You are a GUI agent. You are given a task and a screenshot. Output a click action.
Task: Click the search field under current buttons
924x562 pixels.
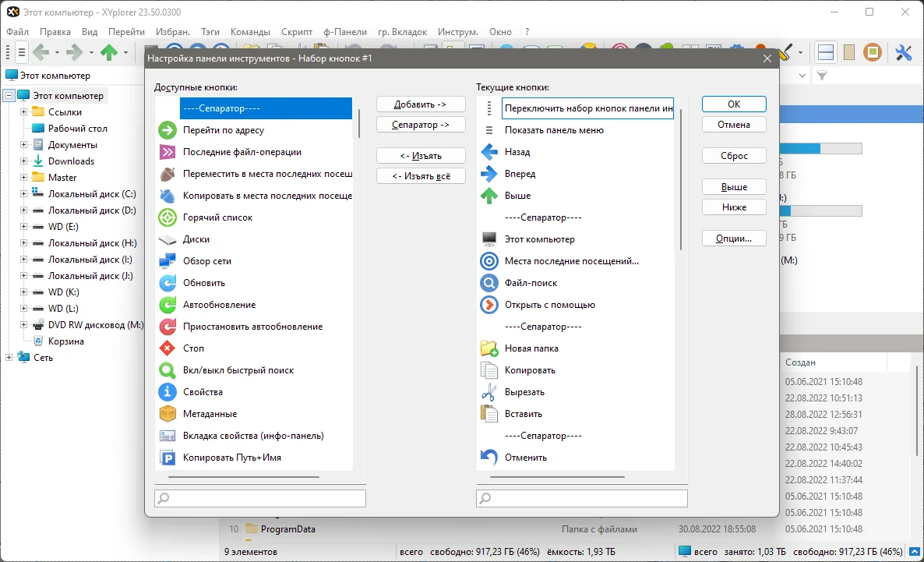(x=582, y=498)
